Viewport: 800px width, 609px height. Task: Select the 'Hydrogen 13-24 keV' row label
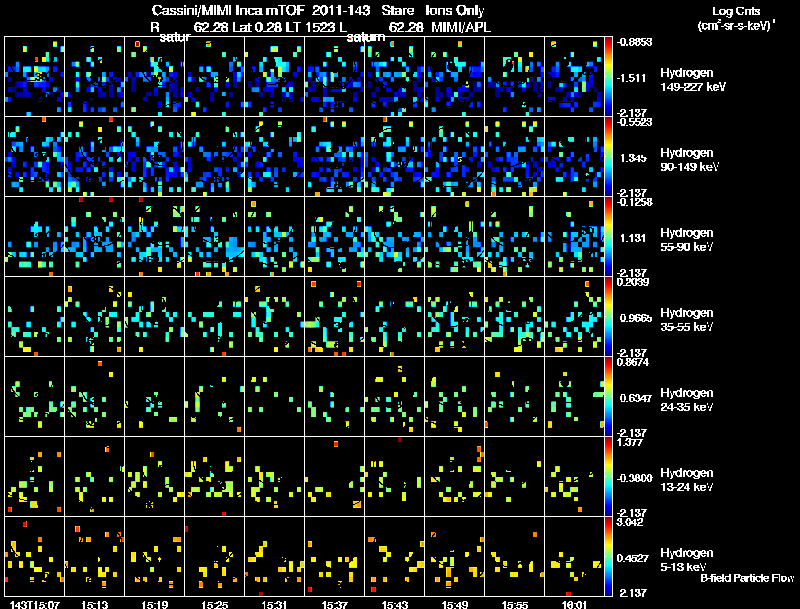click(x=687, y=480)
